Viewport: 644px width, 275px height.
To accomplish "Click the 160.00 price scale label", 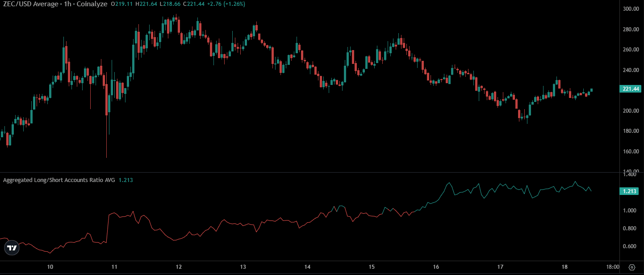I will [x=630, y=152].
